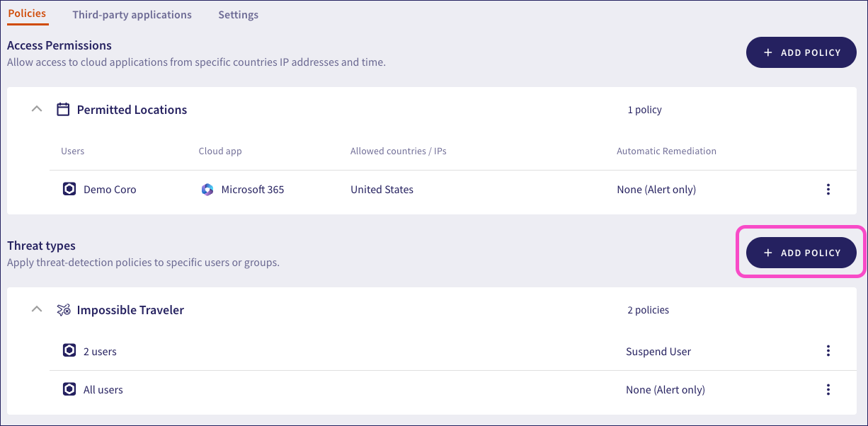Click the Coro icon next to Demo Coro

click(x=69, y=189)
